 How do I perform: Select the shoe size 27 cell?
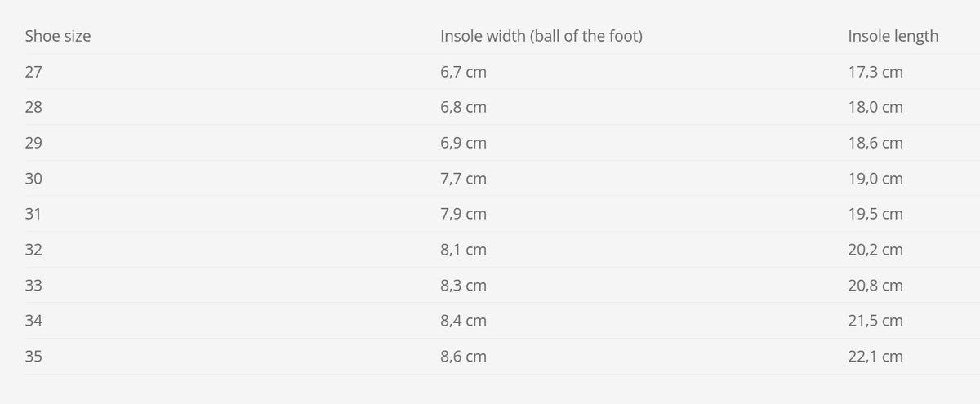[x=33, y=72]
